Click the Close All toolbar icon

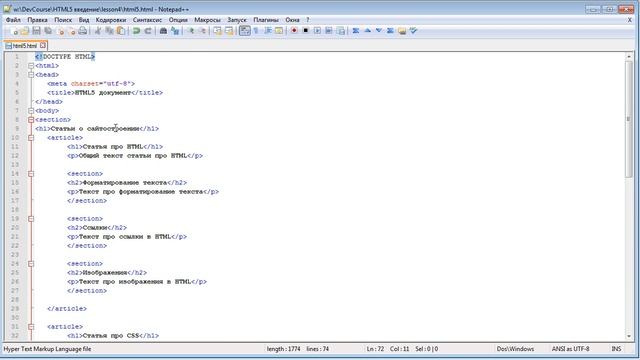pyautogui.click(x=72, y=31)
